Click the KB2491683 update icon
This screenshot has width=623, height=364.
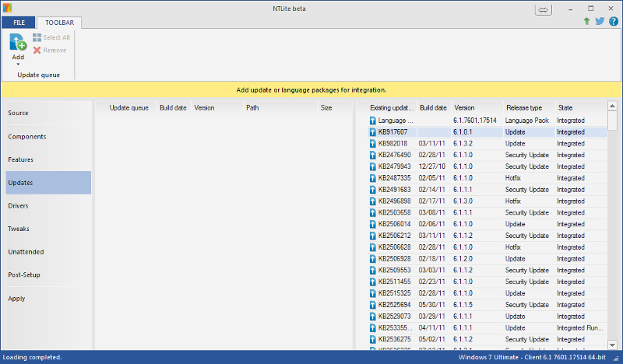coord(373,189)
